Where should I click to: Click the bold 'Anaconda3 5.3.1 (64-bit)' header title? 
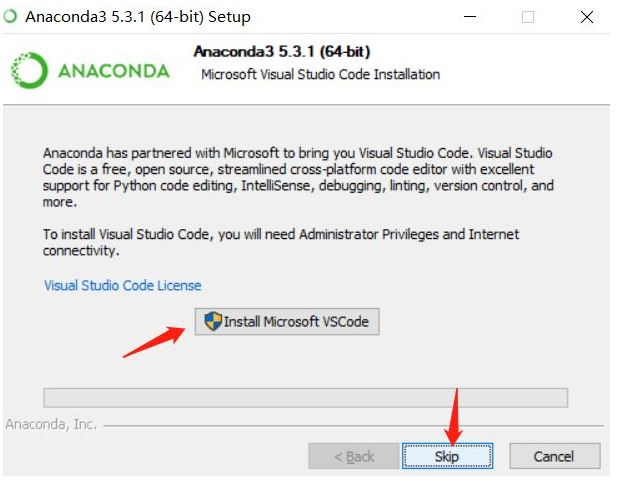click(x=282, y=51)
